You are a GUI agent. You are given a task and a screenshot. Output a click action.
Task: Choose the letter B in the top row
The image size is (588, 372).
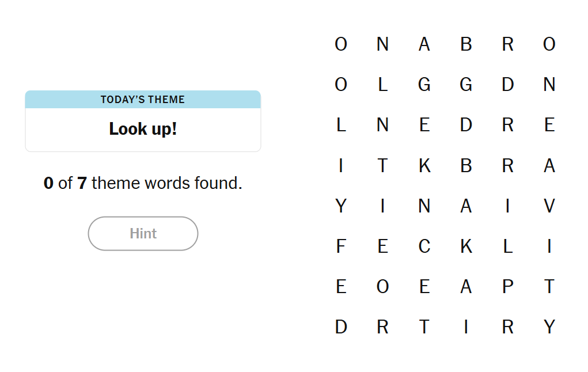tap(466, 44)
